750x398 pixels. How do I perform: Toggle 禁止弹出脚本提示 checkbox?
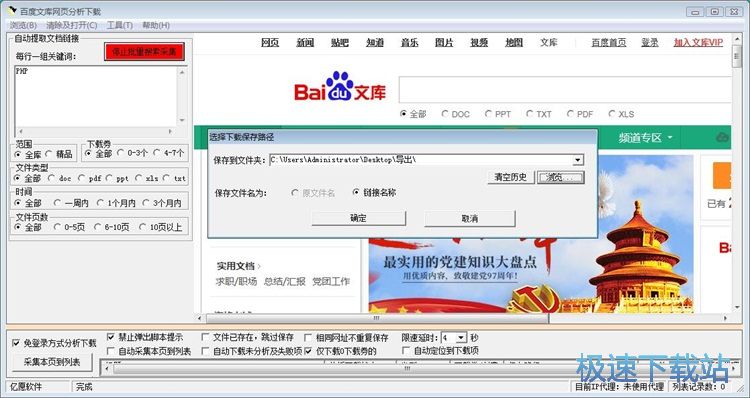110,337
